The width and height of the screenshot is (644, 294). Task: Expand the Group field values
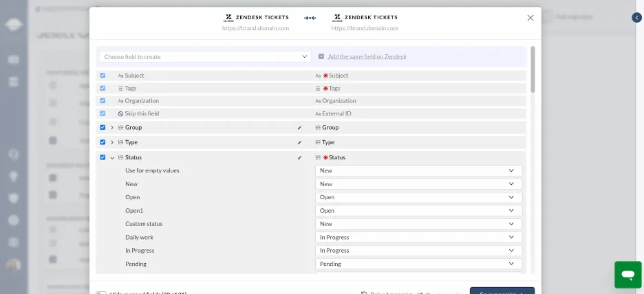112,128
